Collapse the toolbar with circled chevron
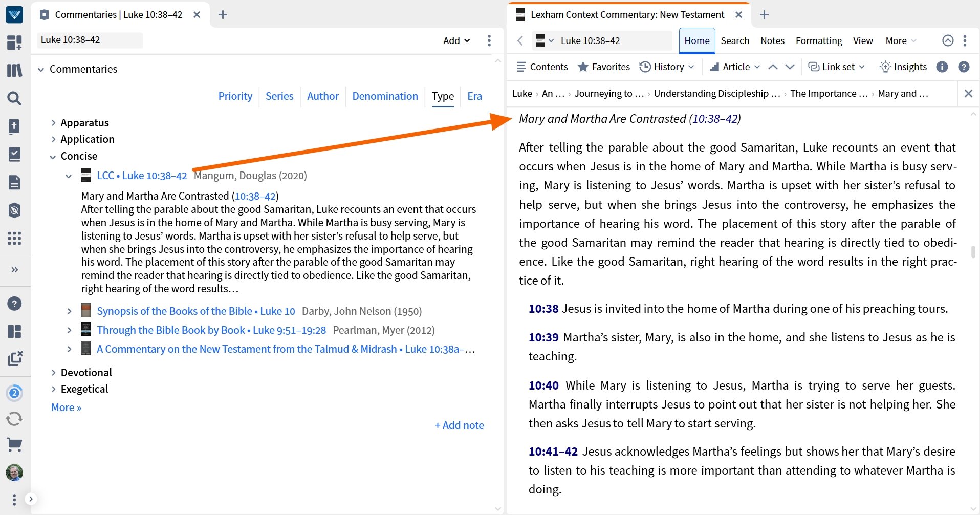 948,40
